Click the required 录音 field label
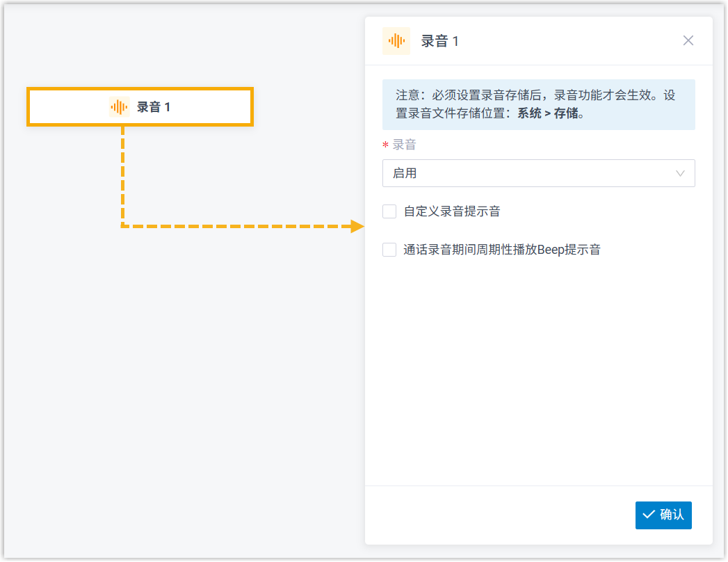Screen dimensions: 728x562 click(x=404, y=145)
